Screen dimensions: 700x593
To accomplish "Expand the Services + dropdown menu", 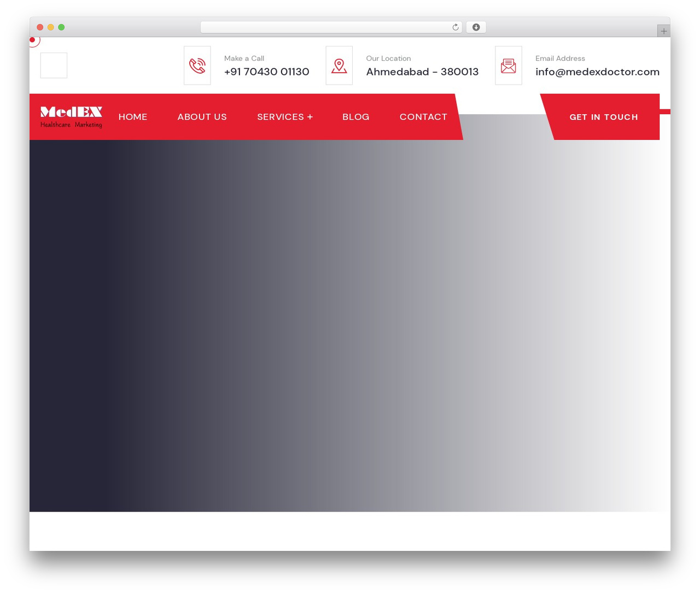I will click(x=285, y=117).
